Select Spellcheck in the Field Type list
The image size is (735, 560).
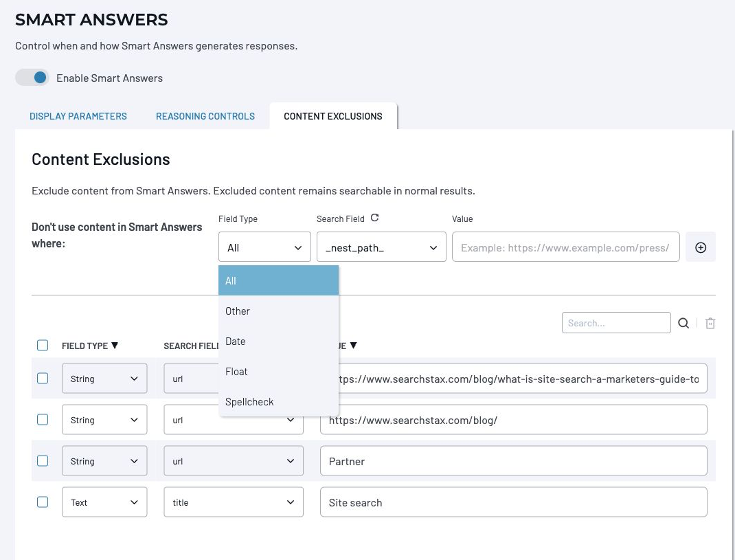278,401
